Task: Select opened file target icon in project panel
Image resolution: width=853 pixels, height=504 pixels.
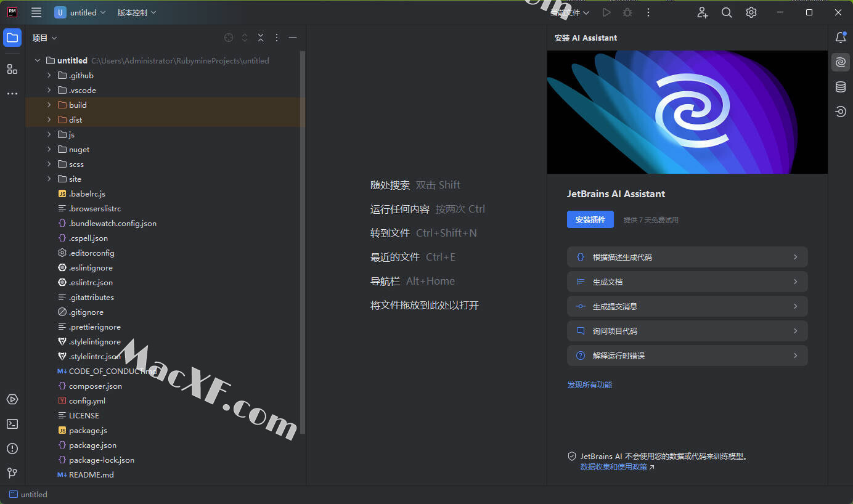Action: (229, 38)
